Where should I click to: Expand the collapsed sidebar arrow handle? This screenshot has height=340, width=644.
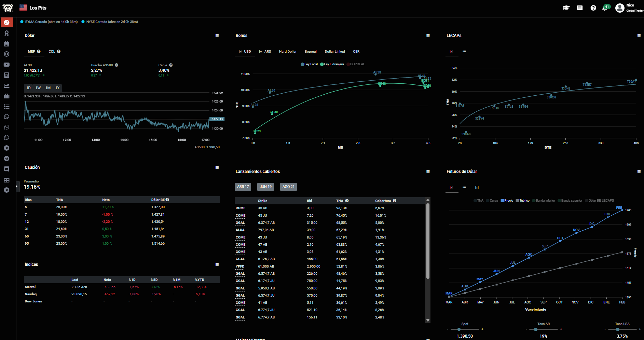[x=16, y=187]
